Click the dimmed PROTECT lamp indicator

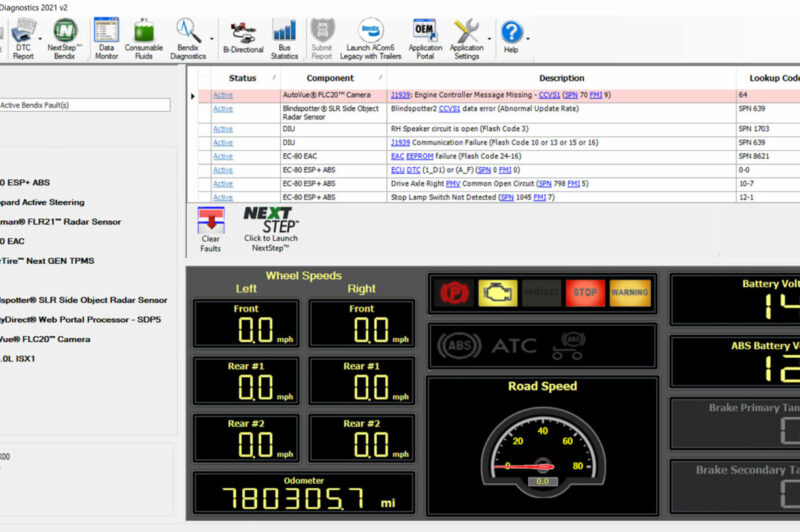pyautogui.click(x=541, y=293)
